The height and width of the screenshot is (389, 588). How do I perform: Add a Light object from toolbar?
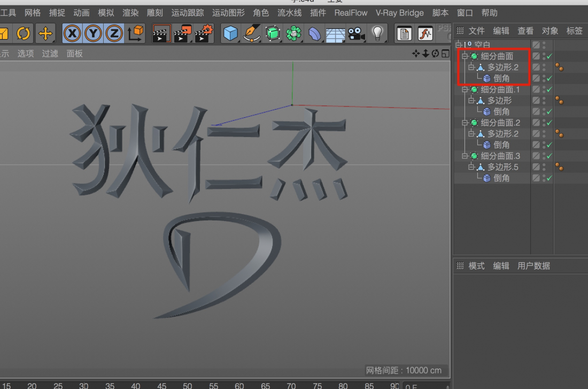tap(378, 34)
